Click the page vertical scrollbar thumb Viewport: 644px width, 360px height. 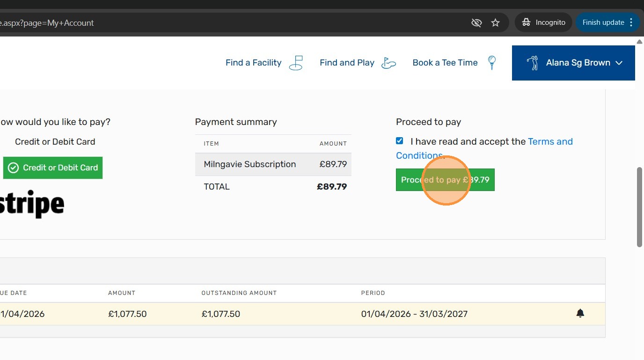click(639, 206)
